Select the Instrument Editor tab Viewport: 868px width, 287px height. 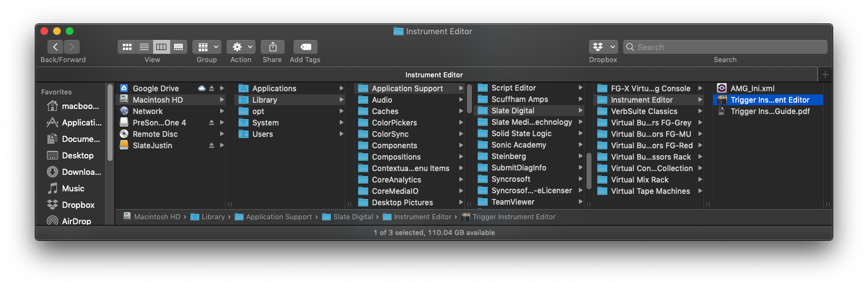(434, 75)
